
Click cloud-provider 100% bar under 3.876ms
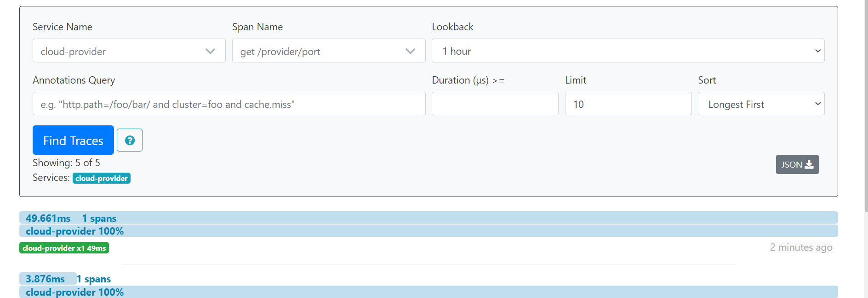428,292
